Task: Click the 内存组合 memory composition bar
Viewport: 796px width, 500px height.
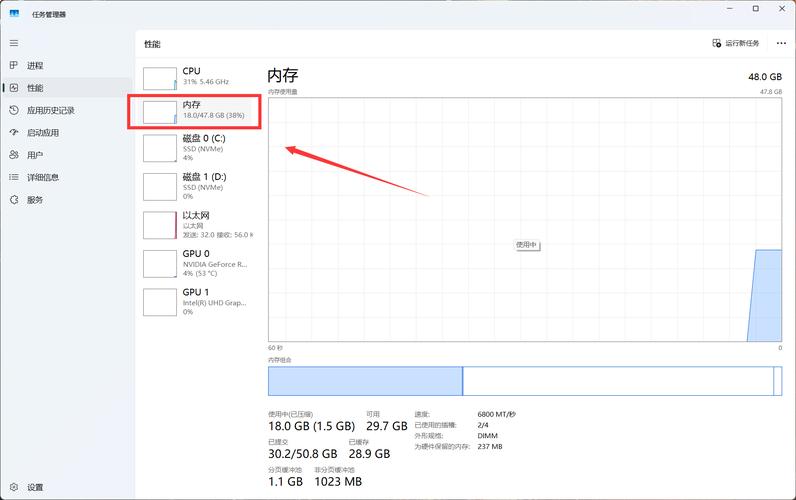Action: pos(524,381)
